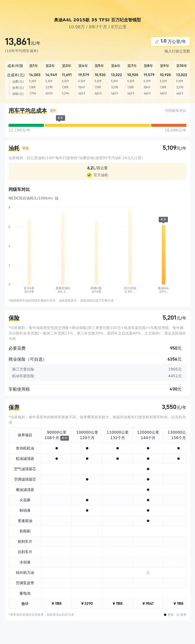Click the car title 奥迪A4L 2015款 35 TFSI
The width and height of the screenshot is (195, 644).
click(97, 20)
